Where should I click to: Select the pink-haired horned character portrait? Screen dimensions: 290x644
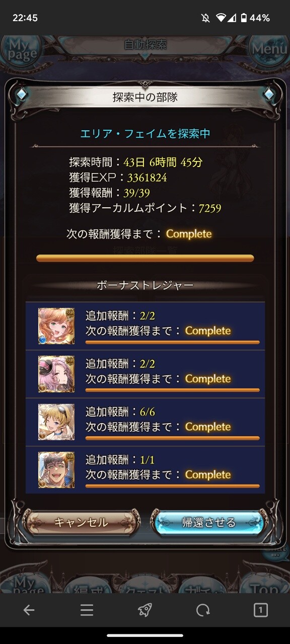pos(56,374)
